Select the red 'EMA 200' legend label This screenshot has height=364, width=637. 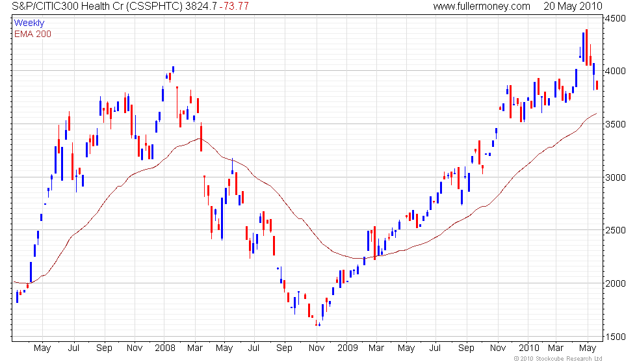(32, 34)
